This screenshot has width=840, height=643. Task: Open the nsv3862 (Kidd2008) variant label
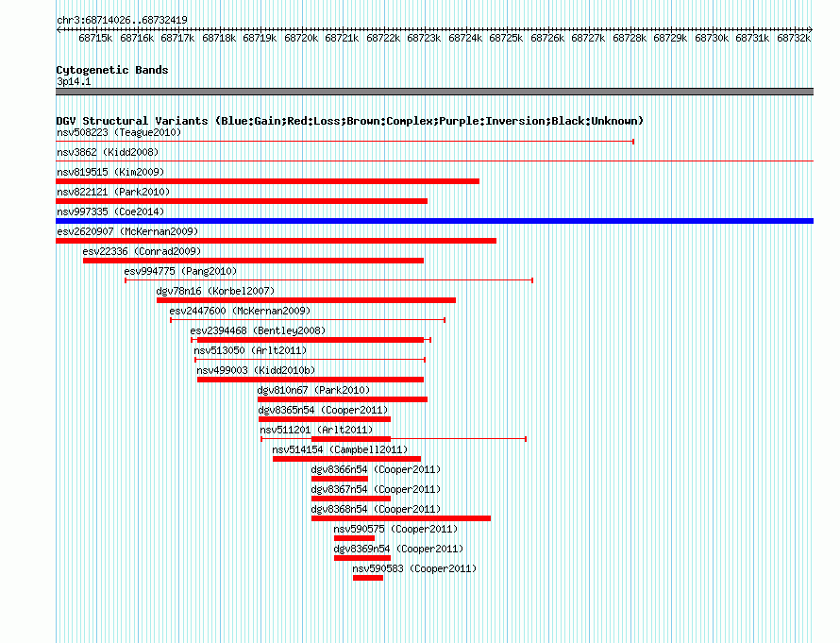(x=108, y=152)
